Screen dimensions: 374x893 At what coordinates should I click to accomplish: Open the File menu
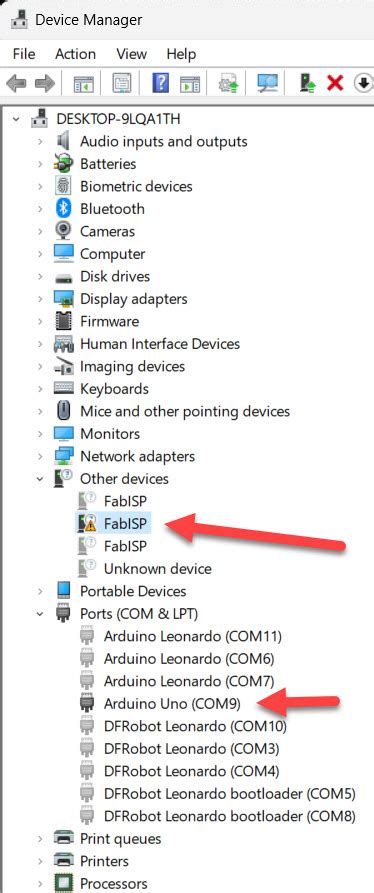23,54
